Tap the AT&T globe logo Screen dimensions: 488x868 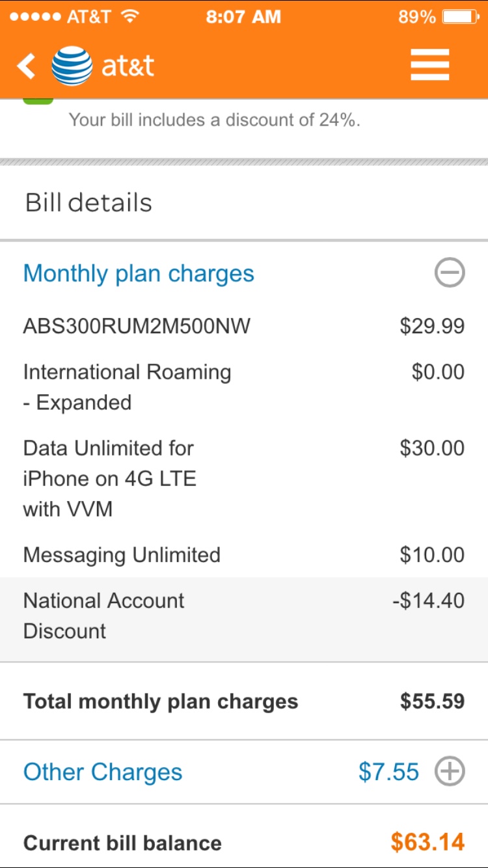pyautogui.click(x=72, y=66)
